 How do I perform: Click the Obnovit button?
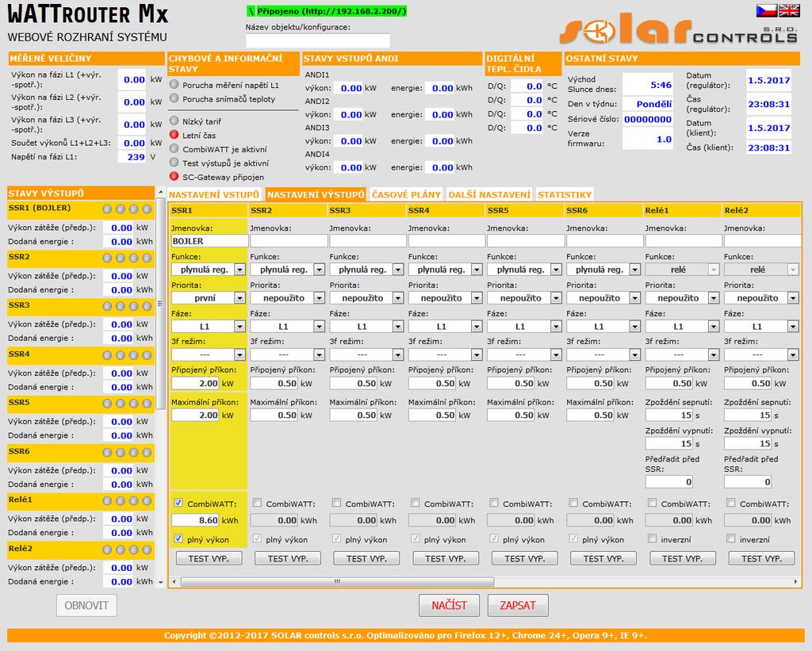pyautogui.click(x=86, y=605)
